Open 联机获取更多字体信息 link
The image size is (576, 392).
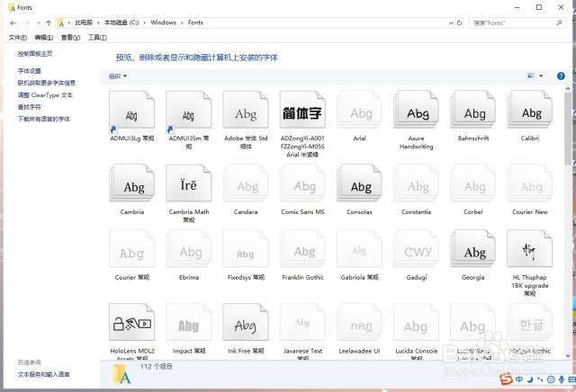(46, 83)
